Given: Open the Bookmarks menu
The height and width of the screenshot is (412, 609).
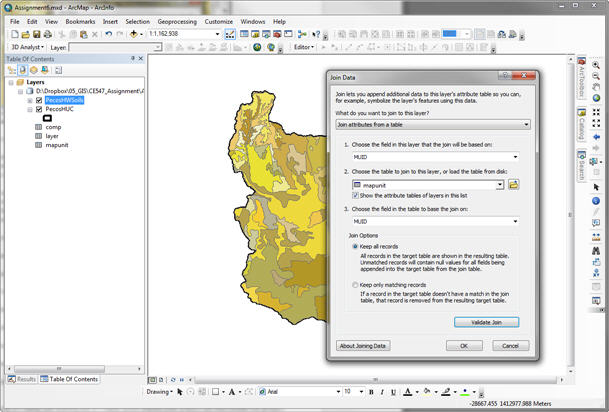Looking at the screenshot, I should pyautogui.click(x=80, y=22).
